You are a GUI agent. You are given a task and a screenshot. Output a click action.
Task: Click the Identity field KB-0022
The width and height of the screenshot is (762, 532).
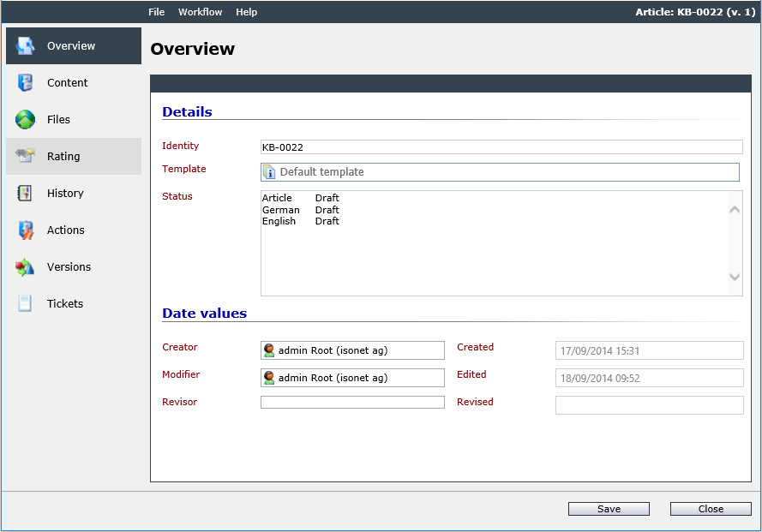tap(501, 147)
